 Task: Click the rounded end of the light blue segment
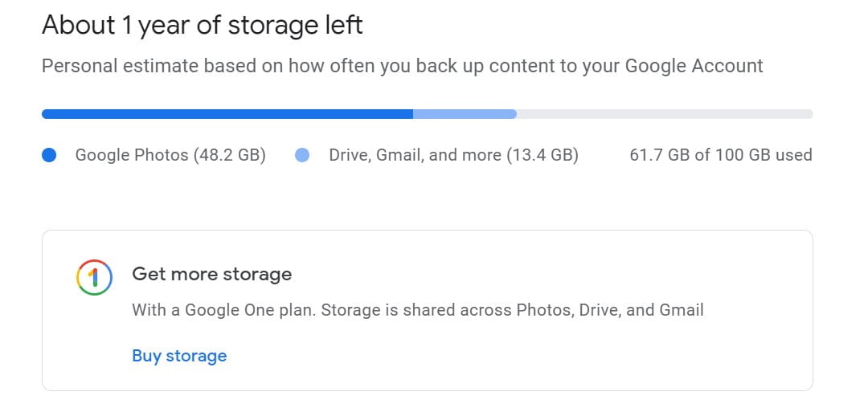tap(513, 114)
